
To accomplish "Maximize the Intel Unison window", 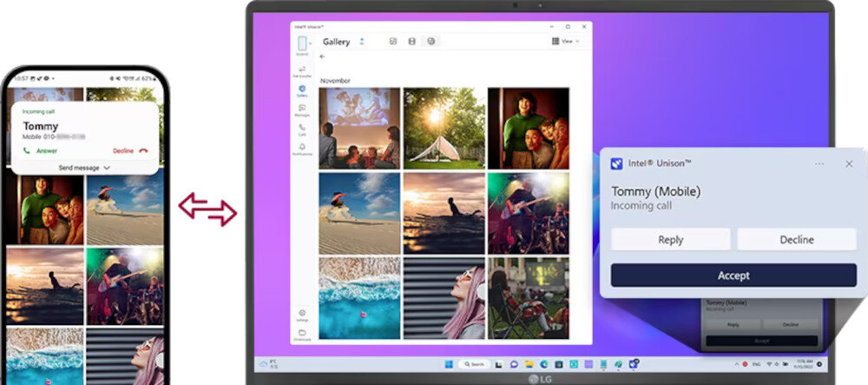I will [568, 27].
